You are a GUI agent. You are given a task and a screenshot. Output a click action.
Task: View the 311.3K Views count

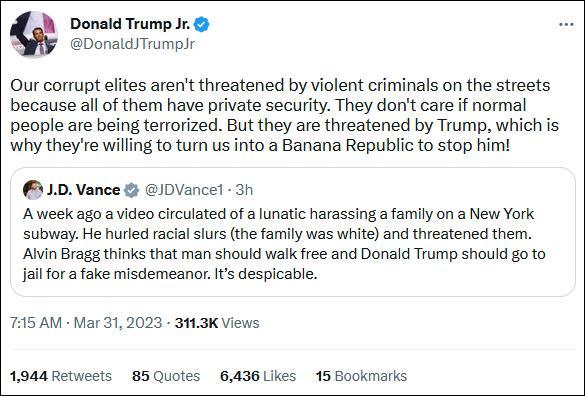217,322
